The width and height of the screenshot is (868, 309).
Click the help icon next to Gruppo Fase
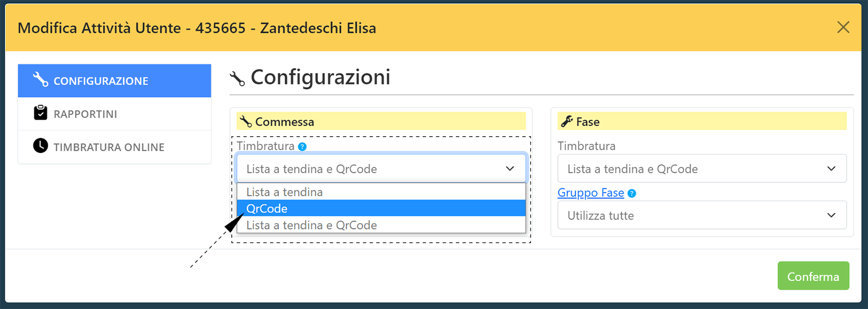632,193
